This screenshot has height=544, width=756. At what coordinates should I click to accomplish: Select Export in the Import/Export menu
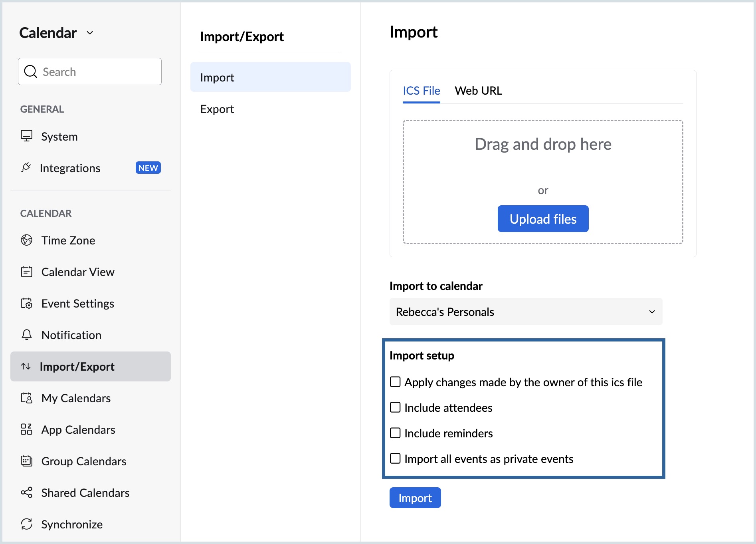click(x=217, y=109)
